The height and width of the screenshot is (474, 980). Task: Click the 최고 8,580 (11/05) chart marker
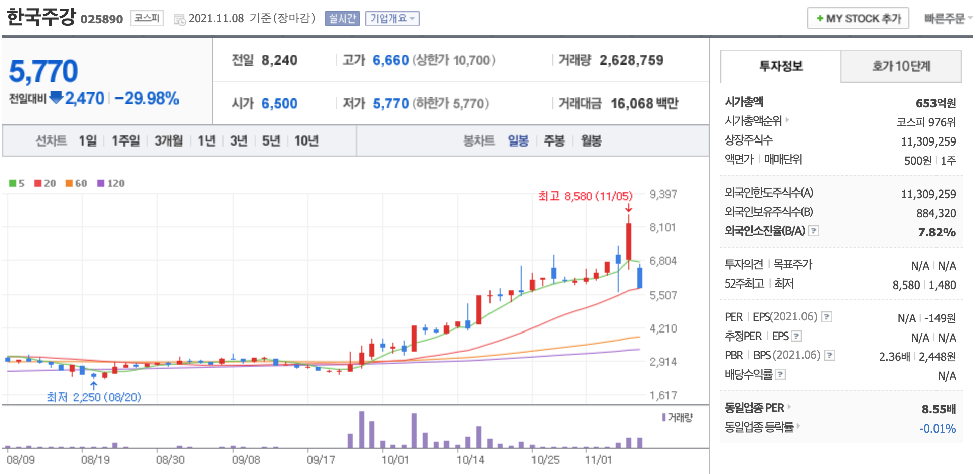(585, 196)
